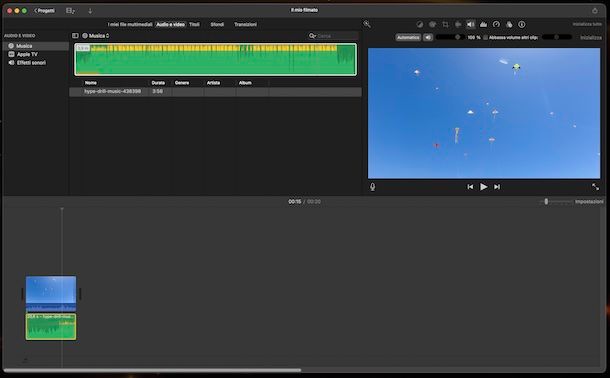Adjust the clip volume slider
Image resolution: width=610 pixels, height=378 pixels.
450,37
